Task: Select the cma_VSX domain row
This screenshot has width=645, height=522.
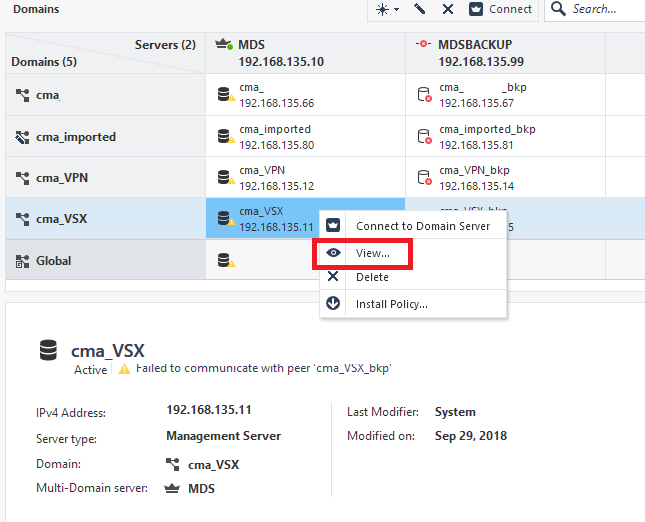Action: (x=105, y=218)
